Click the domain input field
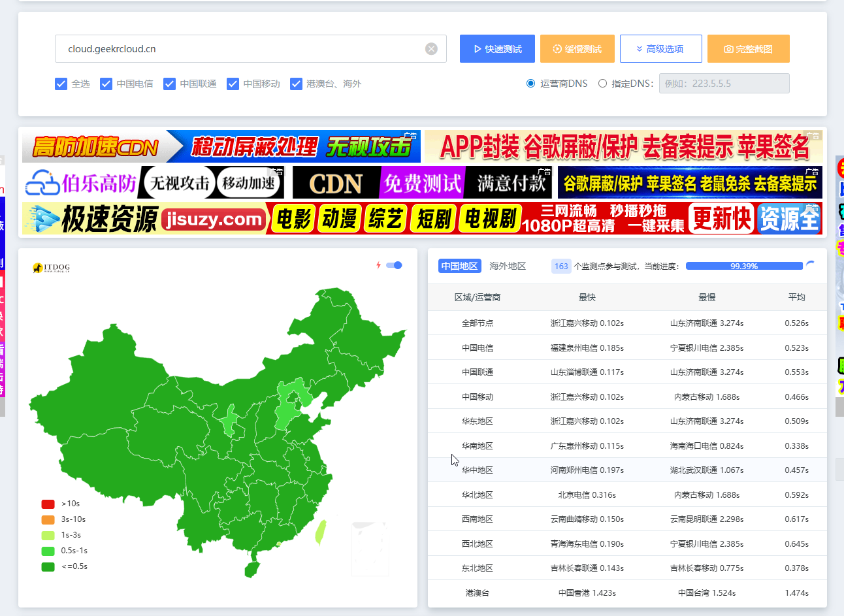This screenshot has height=616, width=844. pyautogui.click(x=242, y=49)
